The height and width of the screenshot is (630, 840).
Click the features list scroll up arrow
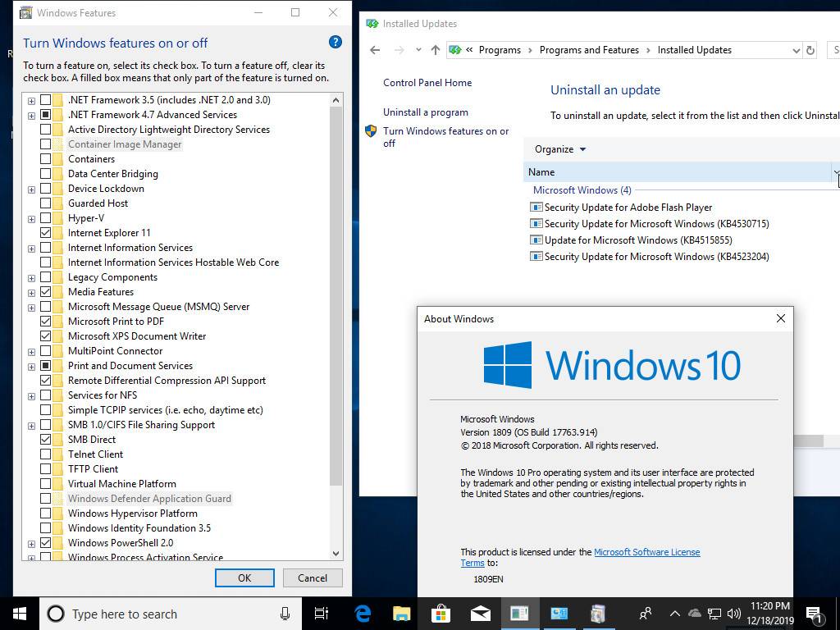336,99
